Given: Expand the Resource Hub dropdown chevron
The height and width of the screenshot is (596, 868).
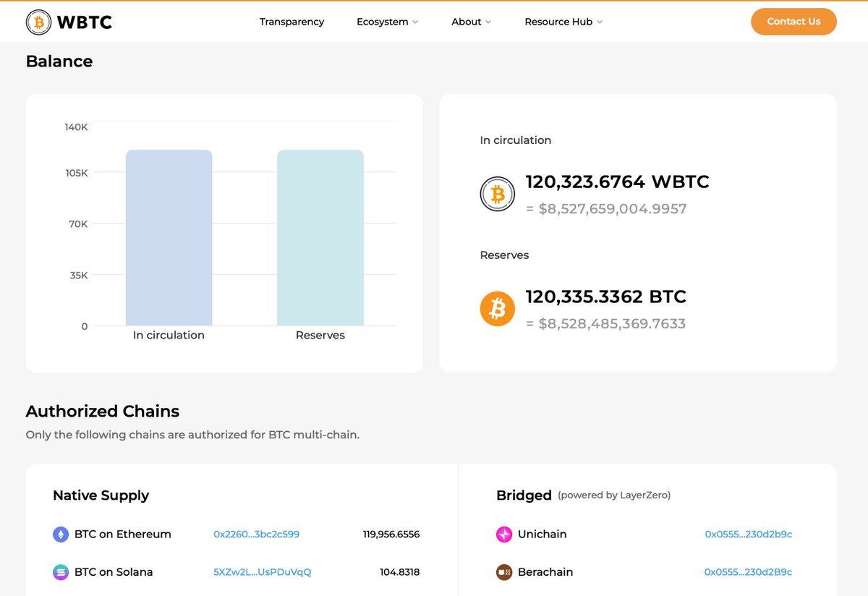Looking at the screenshot, I should tap(600, 22).
